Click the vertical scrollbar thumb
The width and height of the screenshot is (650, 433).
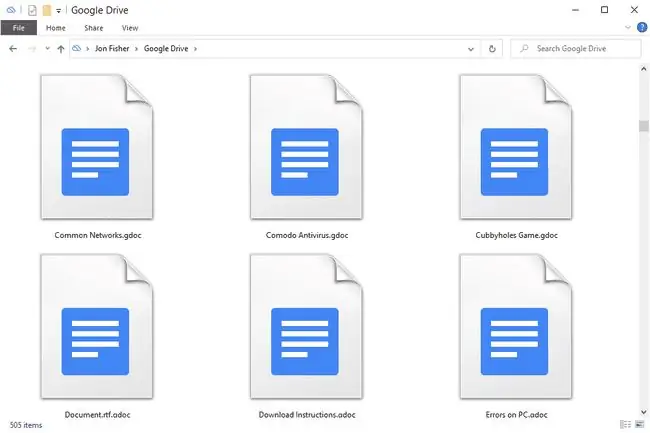pyautogui.click(x=643, y=126)
